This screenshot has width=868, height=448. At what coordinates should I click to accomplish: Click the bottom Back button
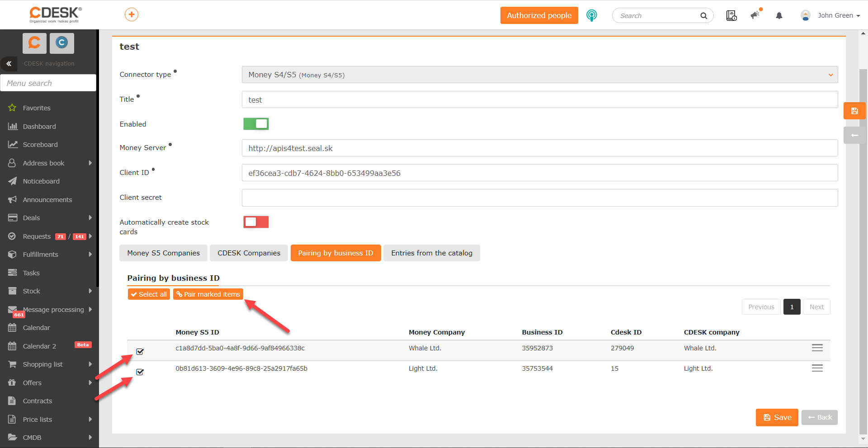point(820,417)
